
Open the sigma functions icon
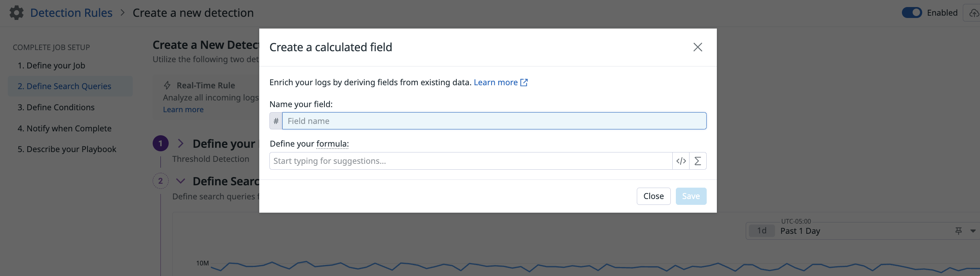tap(698, 161)
